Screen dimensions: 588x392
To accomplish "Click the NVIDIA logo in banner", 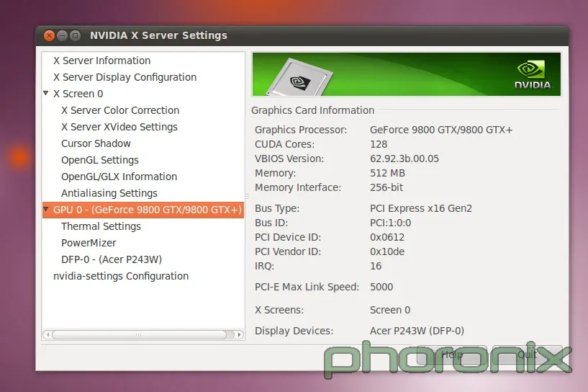I will pyautogui.click(x=533, y=76).
